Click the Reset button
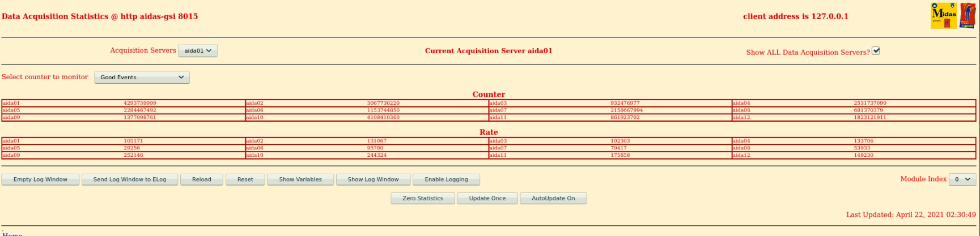The width and height of the screenshot is (980, 236). [245, 179]
